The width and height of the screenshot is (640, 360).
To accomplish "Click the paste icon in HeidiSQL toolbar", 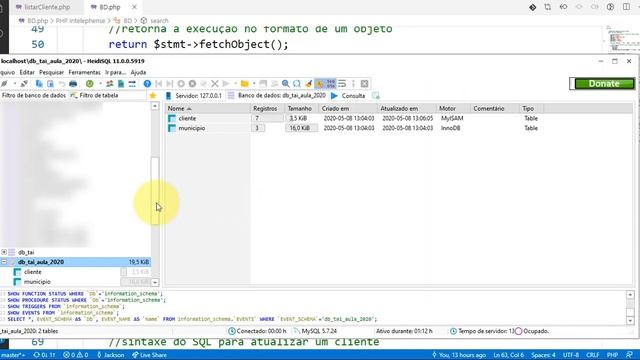I will [50, 84].
